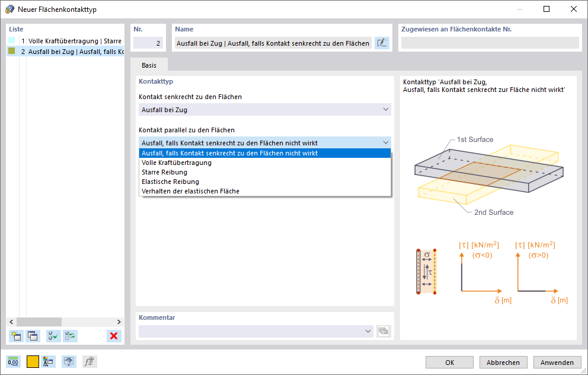Click the app icon in title bar
Viewport: 588px width, 375px height.
click(x=9, y=9)
